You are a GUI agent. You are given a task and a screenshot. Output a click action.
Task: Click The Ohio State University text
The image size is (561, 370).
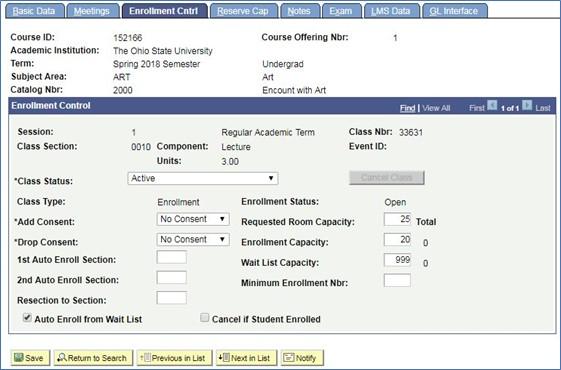tap(163, 51)
